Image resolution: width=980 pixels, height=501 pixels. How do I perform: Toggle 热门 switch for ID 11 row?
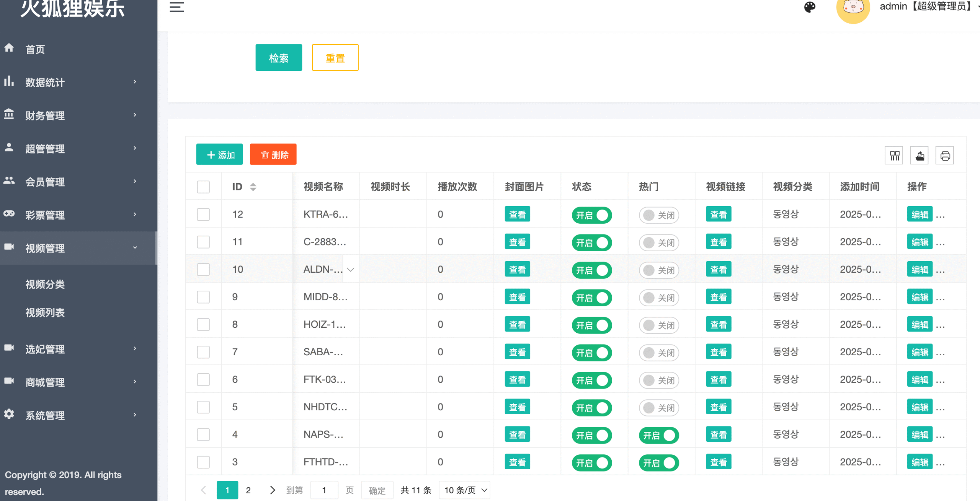[x=659, y=242]
